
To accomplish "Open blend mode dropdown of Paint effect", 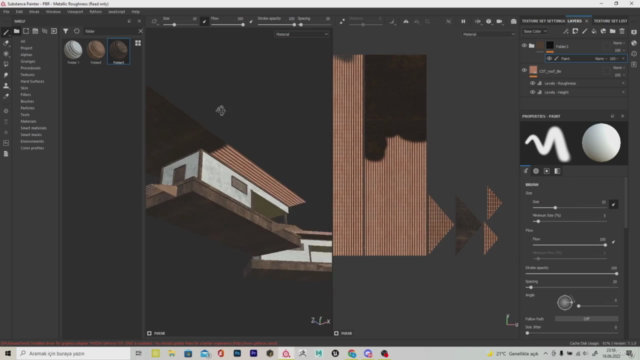I will click(600, 58).
